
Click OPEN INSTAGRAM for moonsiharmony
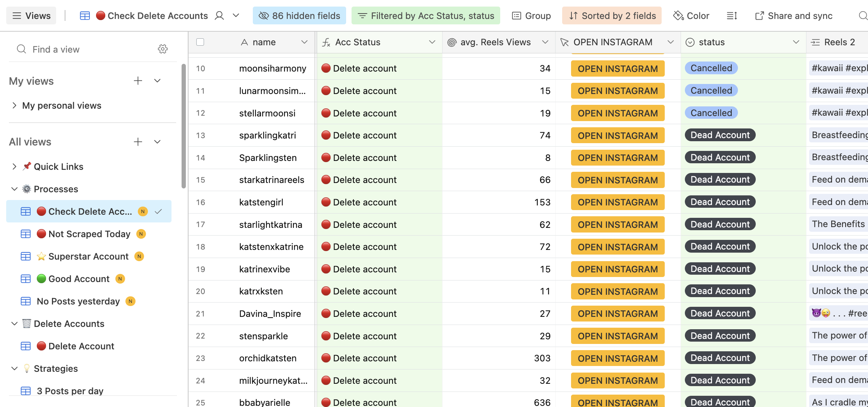pyautogui.click(x=618, y=68)
